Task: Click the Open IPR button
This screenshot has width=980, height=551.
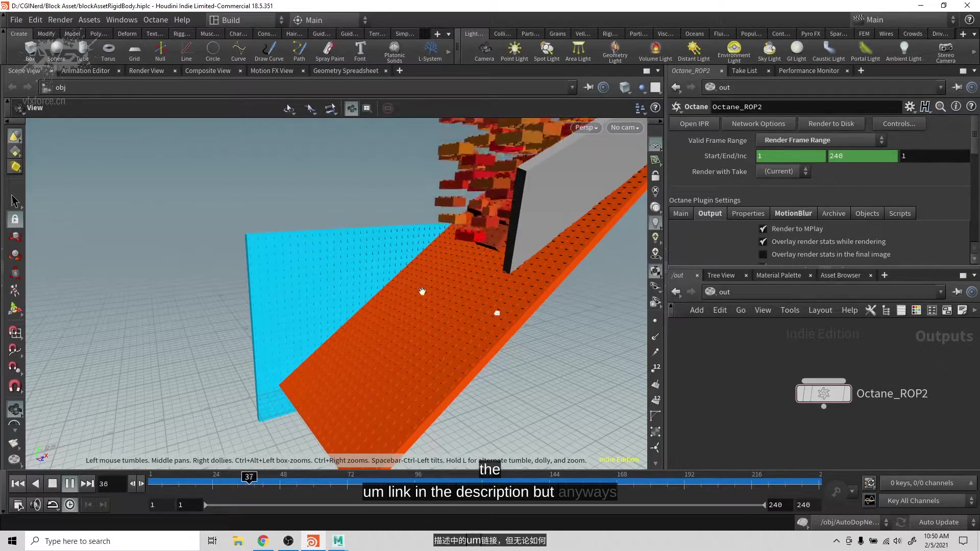Action: coord(694,124)
